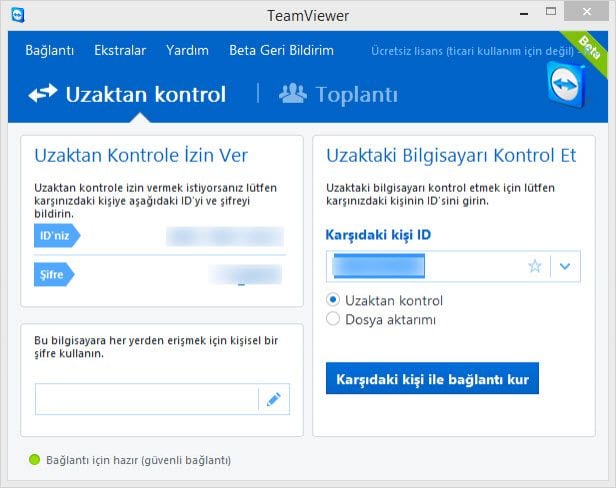The image size is (616, 488).
Task: Minimize the TeamViewer window
Action: coord(524,14)
